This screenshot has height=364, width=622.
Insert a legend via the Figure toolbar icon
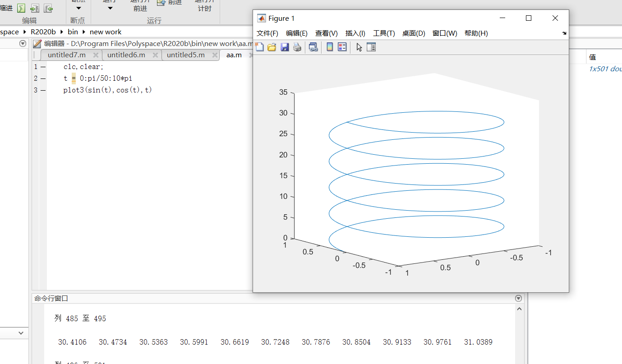(x=342, y=47)
